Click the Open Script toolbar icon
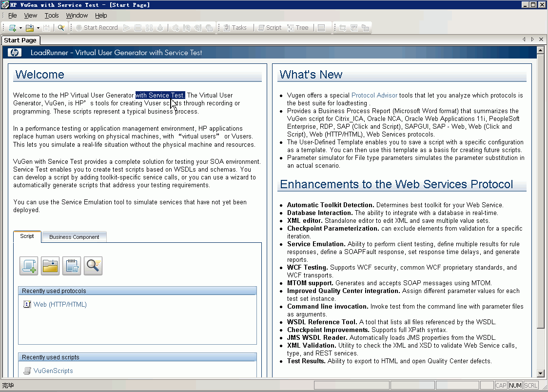This screenshot has height=392, width=548. (30, 28)
